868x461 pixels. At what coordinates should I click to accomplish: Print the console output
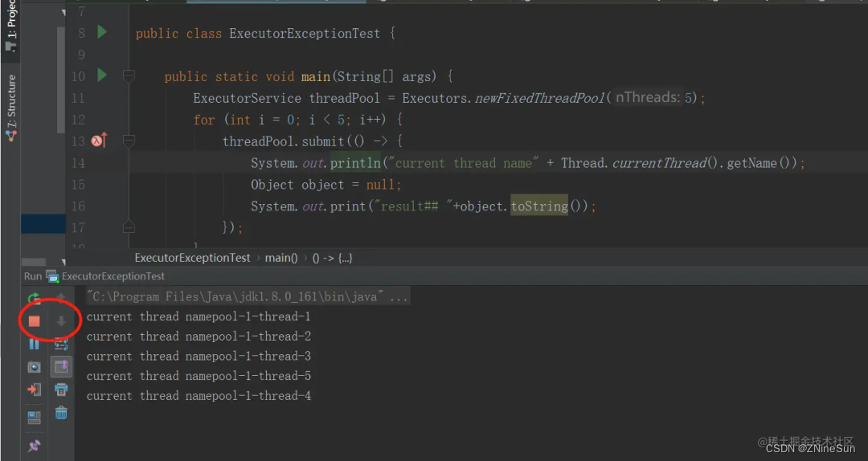click(61, 390)
